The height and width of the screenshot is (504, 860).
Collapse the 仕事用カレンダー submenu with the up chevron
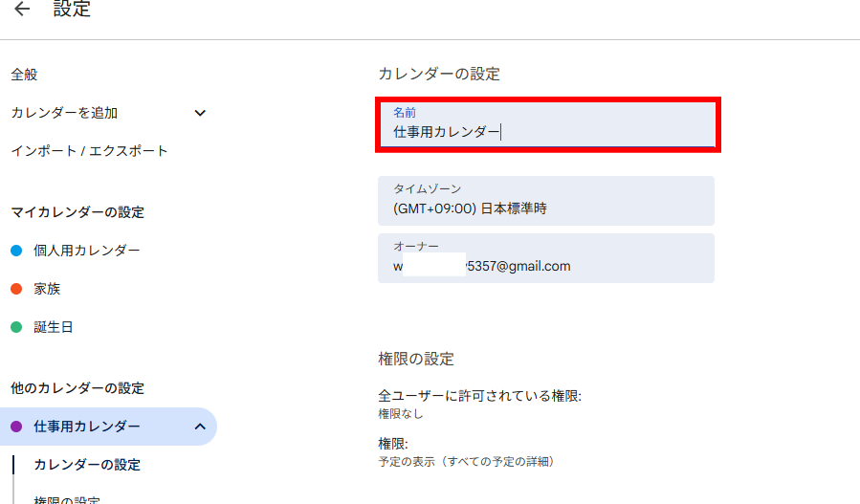click(x=200, y=427)
